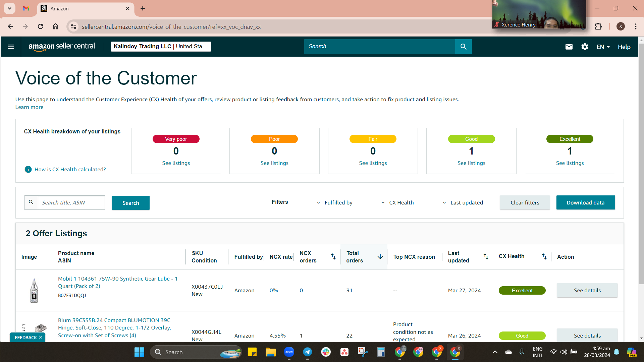Click the page vertical scrollbar
The image size is (644, 362).
(641, 164)
